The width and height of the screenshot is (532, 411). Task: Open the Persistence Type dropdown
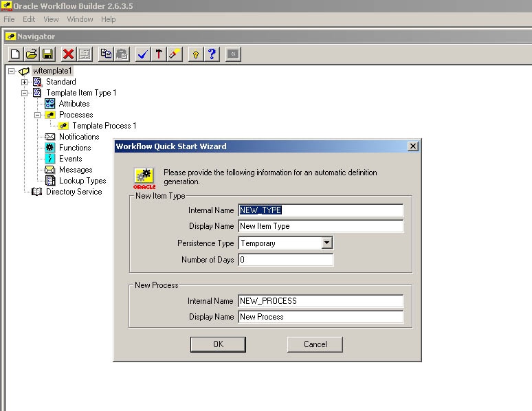(x=327, y=243)
